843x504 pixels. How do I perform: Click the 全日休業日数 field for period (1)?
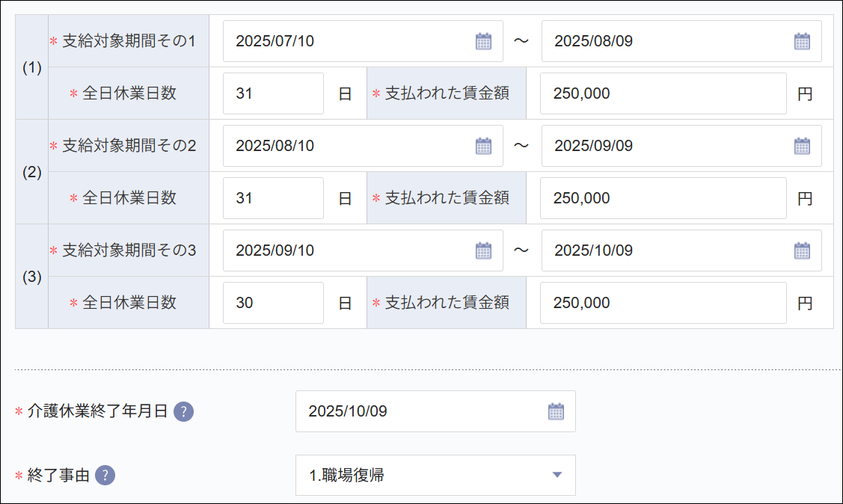pyautogui.click(x=273, y=93)
